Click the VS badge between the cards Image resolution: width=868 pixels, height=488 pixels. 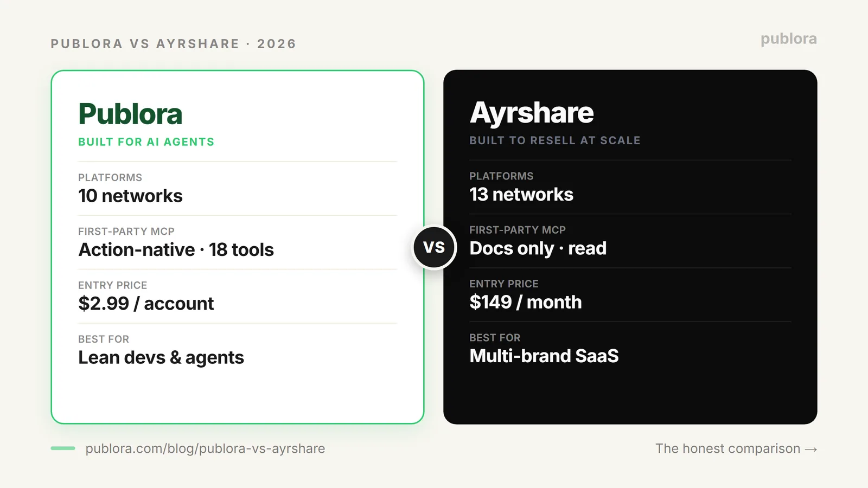point(434,247)
